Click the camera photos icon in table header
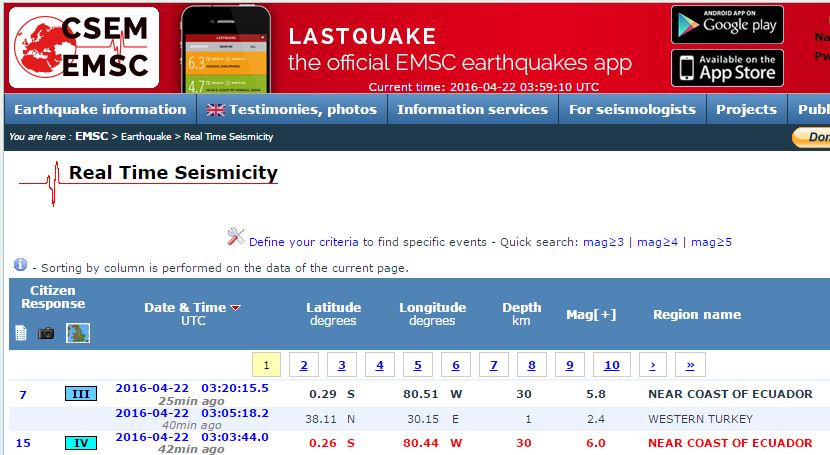830x455 pixels. click(47, 333)
